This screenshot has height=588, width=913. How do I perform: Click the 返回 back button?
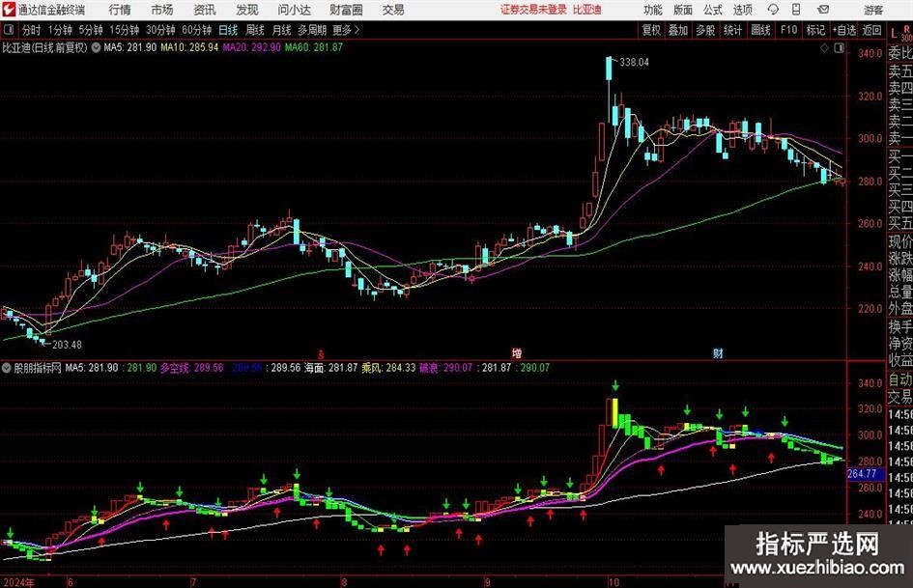coord(871,30)
